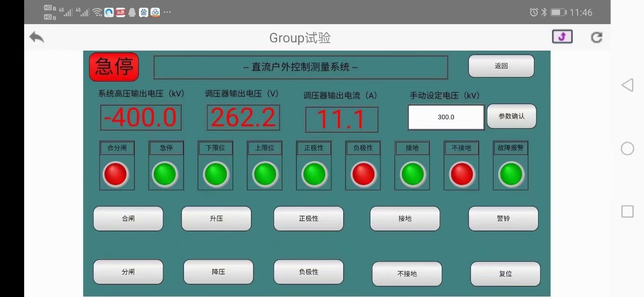Click the refresh icon at top right
This screenshot has height=297, width=644.
tap(596, 38)
